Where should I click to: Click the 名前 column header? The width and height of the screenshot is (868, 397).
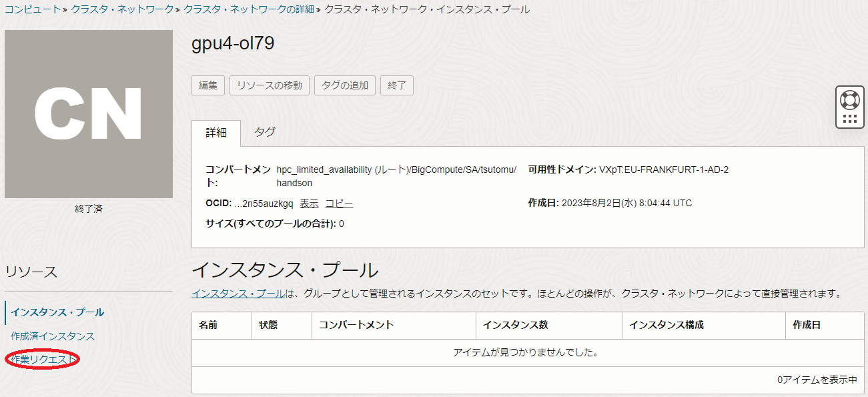coord(208,325)
